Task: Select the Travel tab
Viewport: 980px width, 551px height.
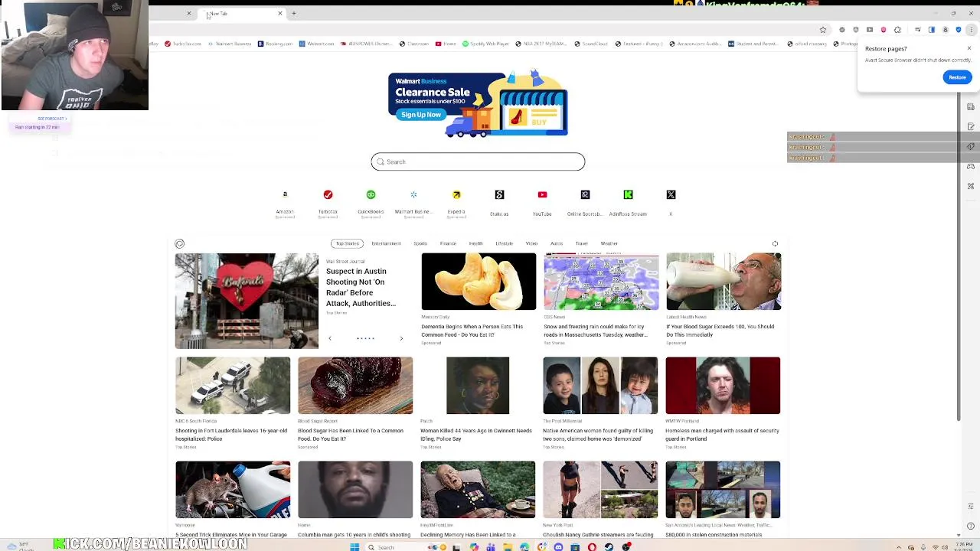Action: pyautogui.click(x=582, y=243)
